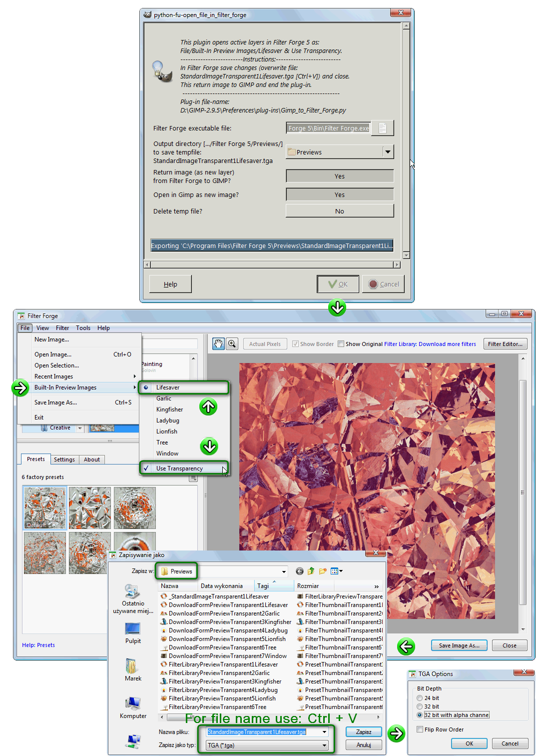
Task: Switch to the Settings tab
Action: [64, 459]
